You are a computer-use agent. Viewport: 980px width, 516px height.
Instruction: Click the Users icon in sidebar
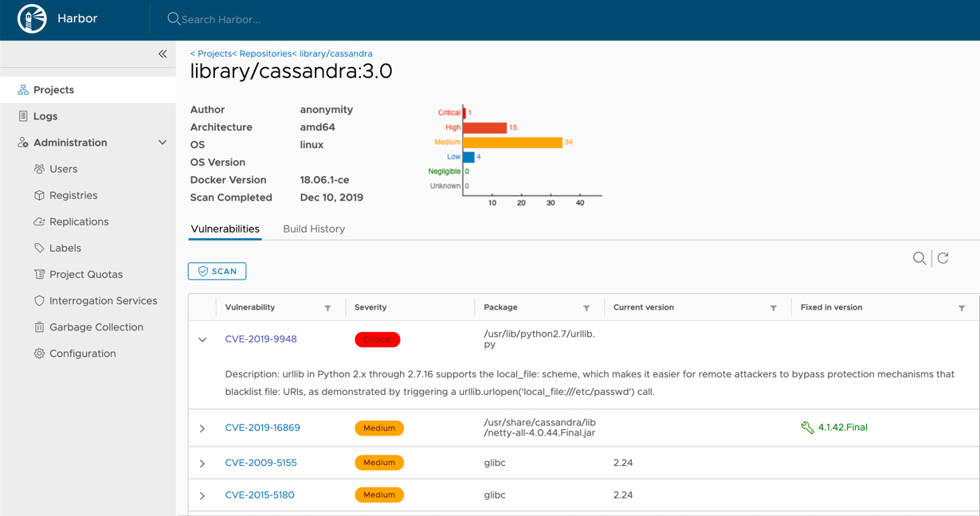click(39, 169)
